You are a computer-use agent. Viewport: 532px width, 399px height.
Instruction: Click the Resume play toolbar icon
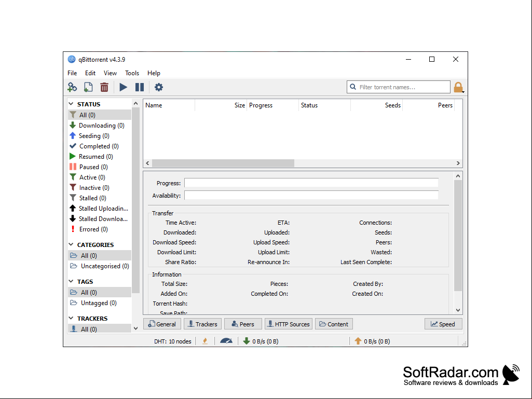pos(123,87)
